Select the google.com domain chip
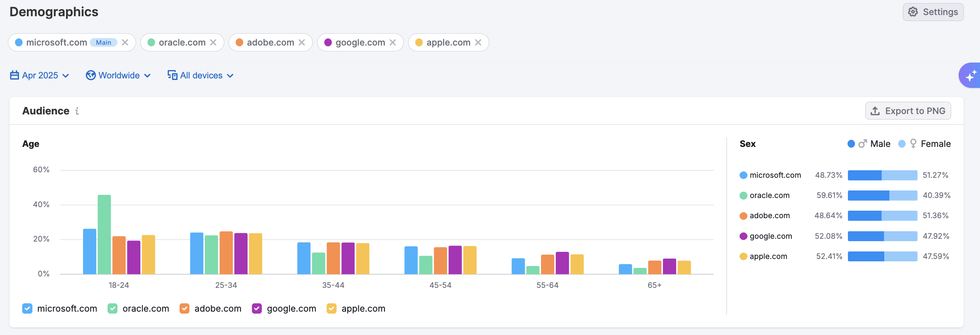This screenshot has width=980, height=335. tap(360, 42)
